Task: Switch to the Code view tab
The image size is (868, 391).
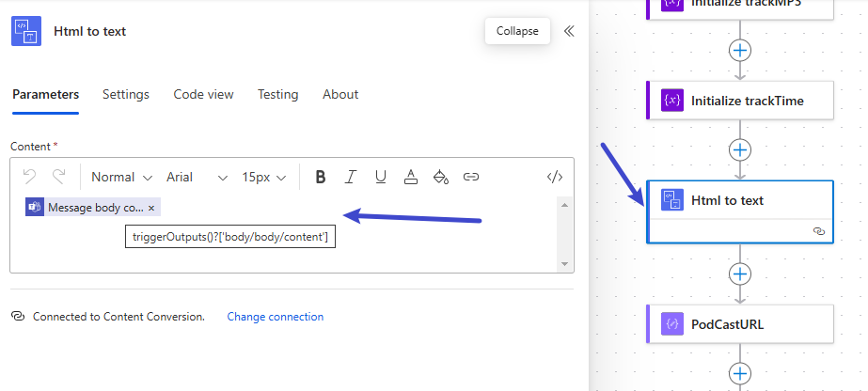Action: point(203,94)
